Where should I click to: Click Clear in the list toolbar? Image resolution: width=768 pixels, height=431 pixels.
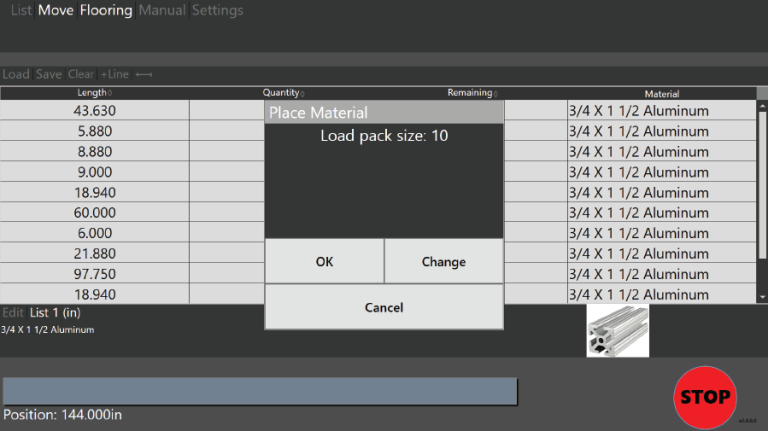81,74
